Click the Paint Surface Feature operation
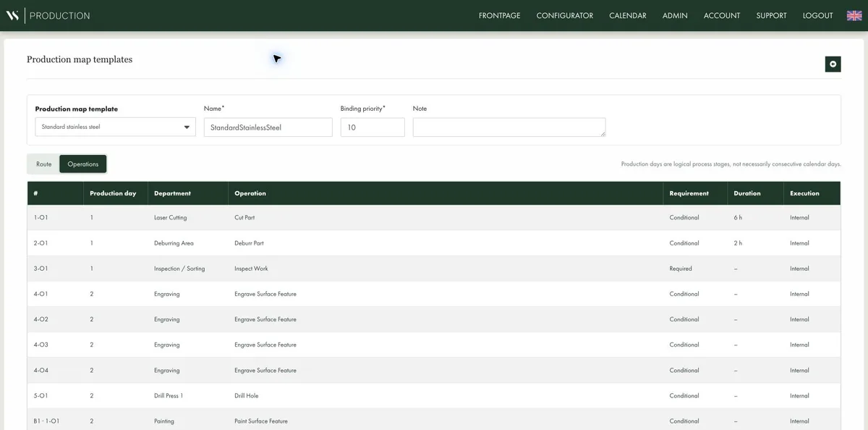868x430 pixels. (x=261, y=421)
